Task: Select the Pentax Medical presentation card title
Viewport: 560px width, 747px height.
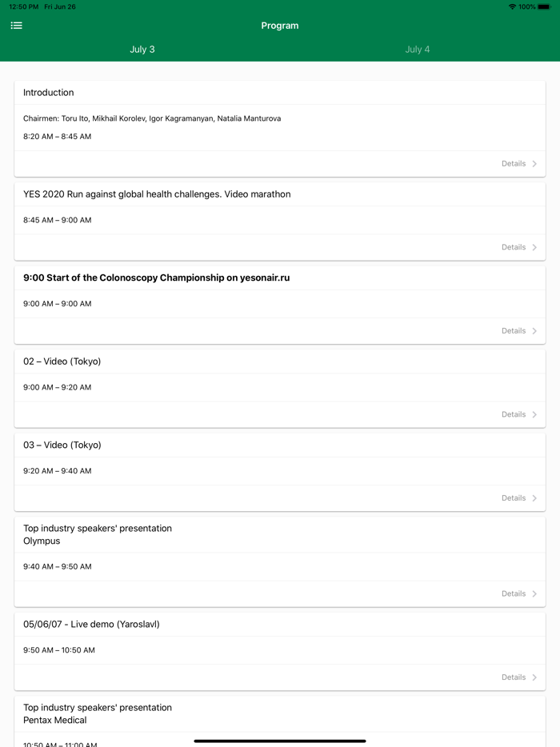Action: (98, 713)
